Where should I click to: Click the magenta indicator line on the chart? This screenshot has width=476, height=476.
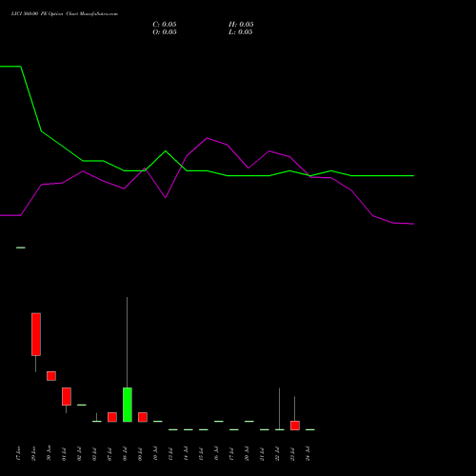coord(207,138)
